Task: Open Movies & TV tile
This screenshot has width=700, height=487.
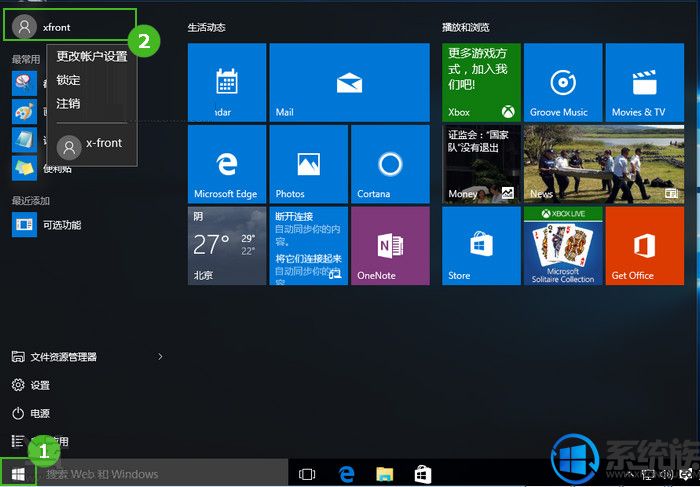Action: 645,82
